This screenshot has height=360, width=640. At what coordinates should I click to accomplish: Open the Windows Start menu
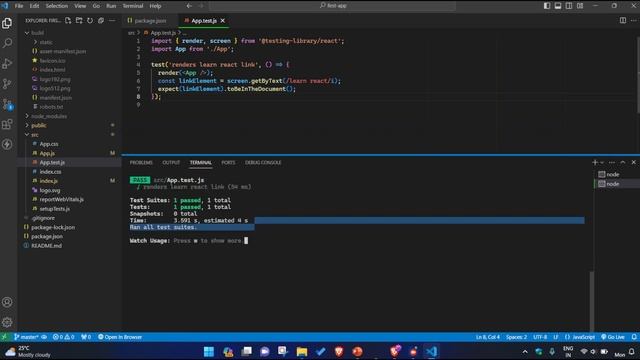pos(209,351)
